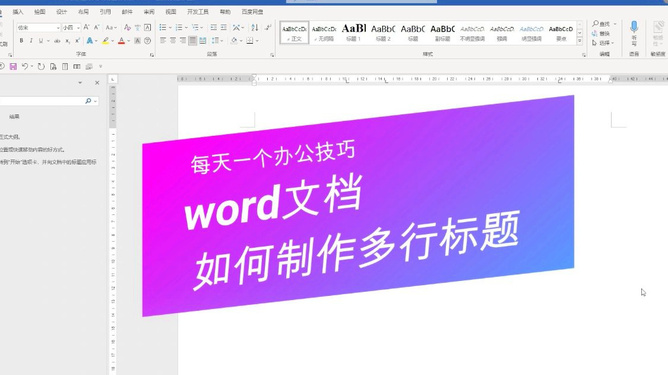Click the search magnifier in navigation pane
Screen dimensions: 668x375
88,101
